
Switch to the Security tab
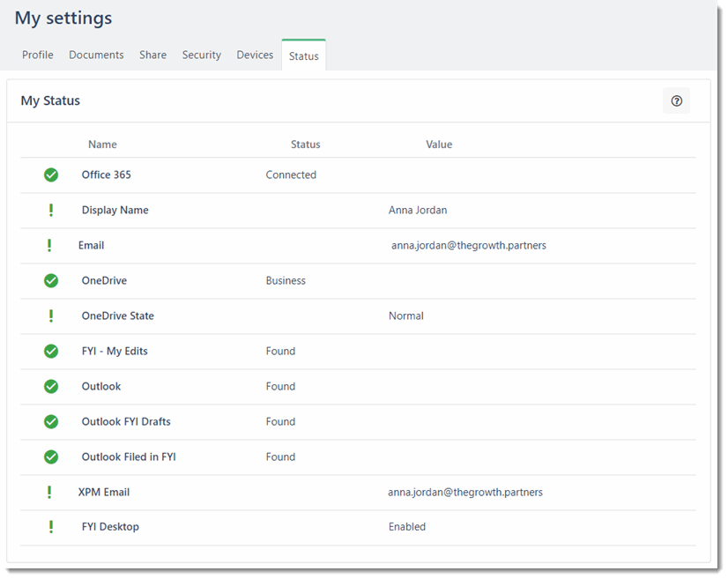point(201,55)
